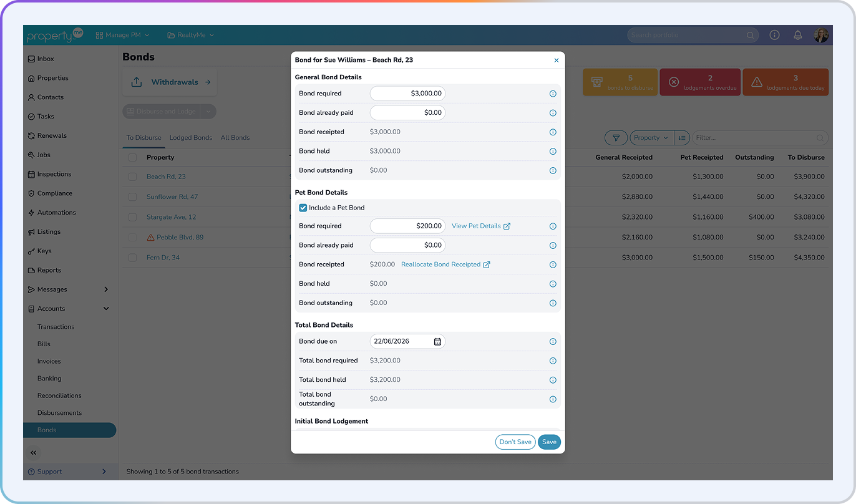Click info icon beside Total bond held

pos(553,380)
